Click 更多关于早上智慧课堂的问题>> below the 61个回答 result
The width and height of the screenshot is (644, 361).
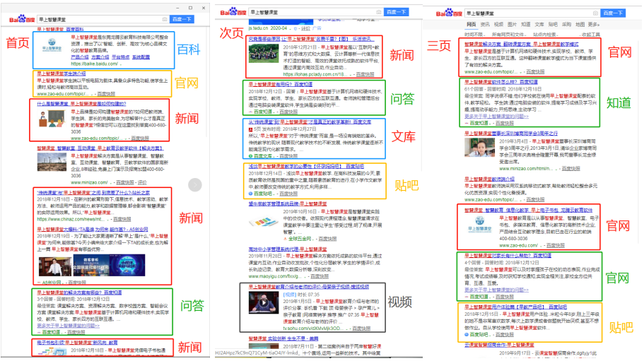(496, 116)
